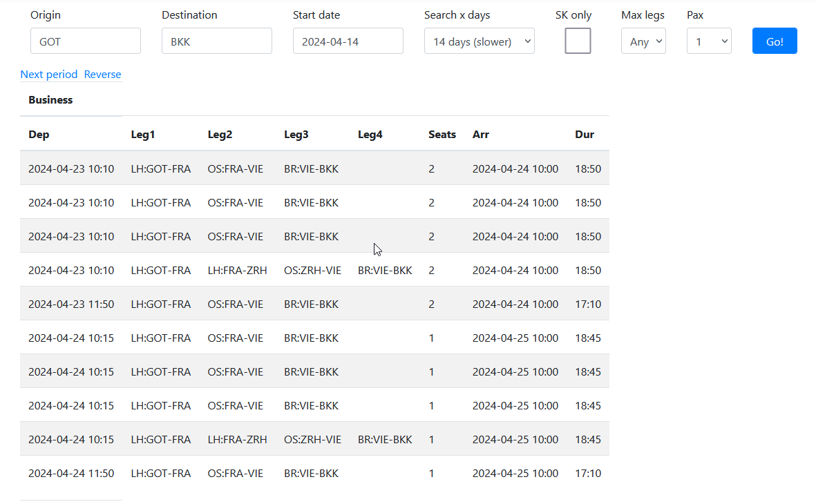Viewport: 816px width, 504px height.
Task: Click the Dep column header
Action: point(39,135)
